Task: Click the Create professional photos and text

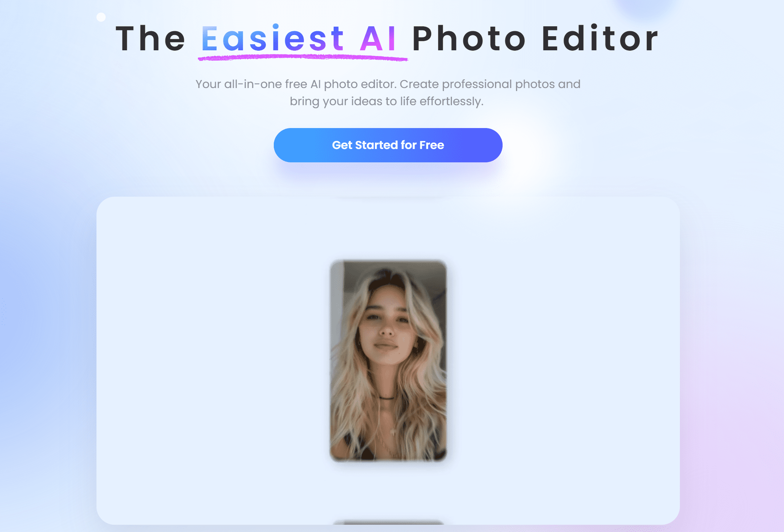Action: coord(490,84)
